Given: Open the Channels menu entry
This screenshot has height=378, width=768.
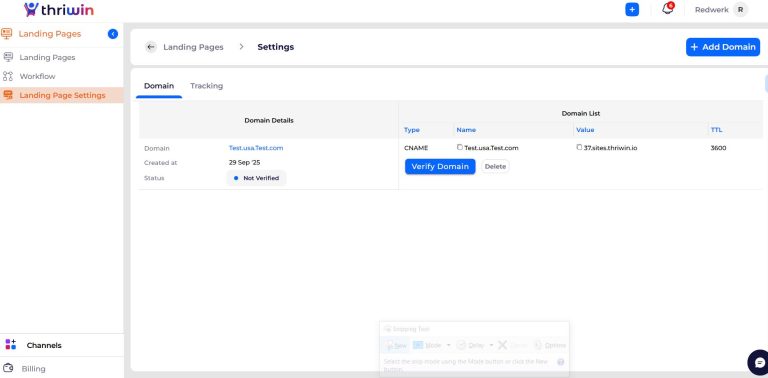Looking at the screenshot, I should coord(44,345).
